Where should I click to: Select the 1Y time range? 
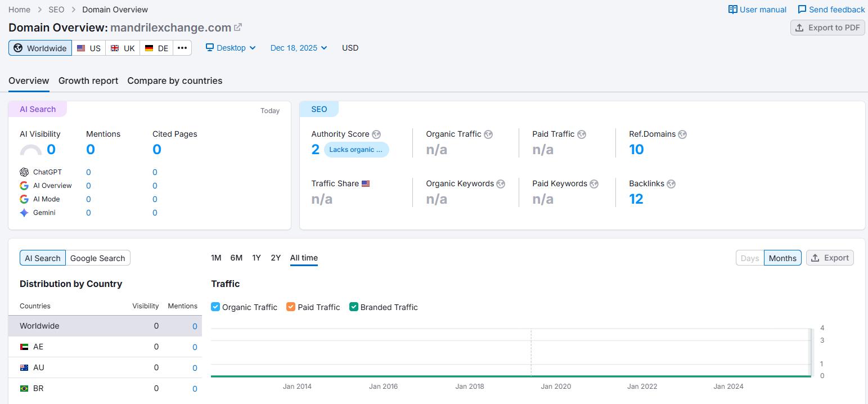257,258
